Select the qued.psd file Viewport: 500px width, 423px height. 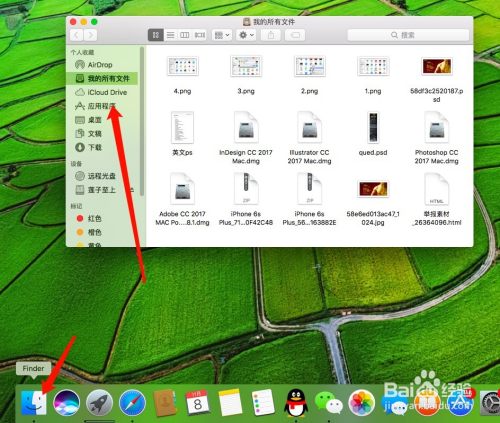(373, 128)
